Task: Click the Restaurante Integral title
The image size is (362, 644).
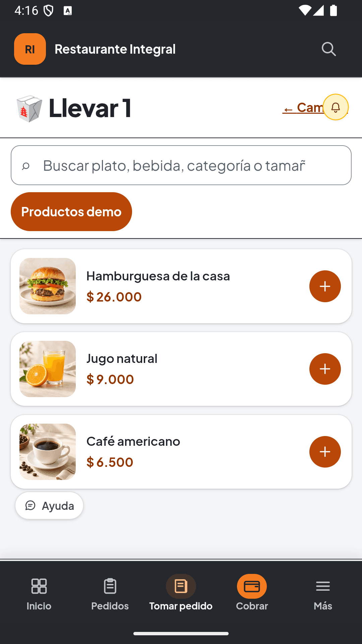Action: 115,49
